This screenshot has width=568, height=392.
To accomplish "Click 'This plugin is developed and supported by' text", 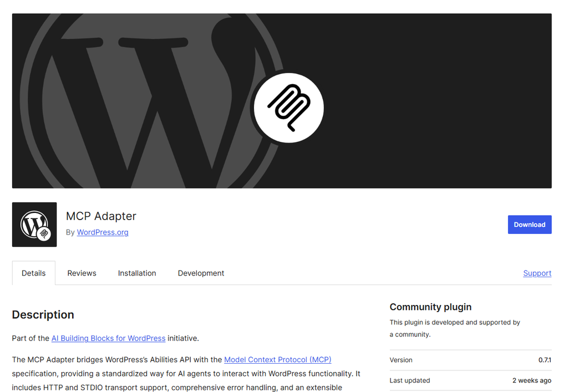I will pos(455,322).
